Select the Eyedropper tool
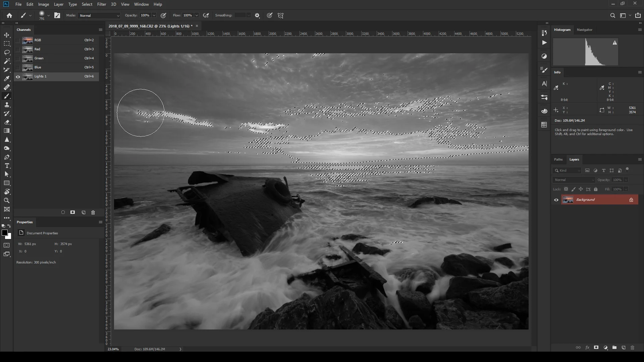 point(7,79)
